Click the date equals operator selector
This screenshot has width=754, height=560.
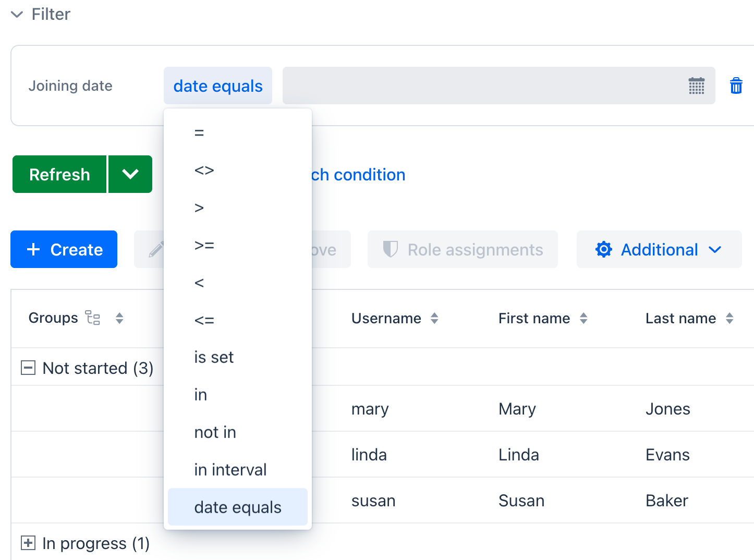218,86
